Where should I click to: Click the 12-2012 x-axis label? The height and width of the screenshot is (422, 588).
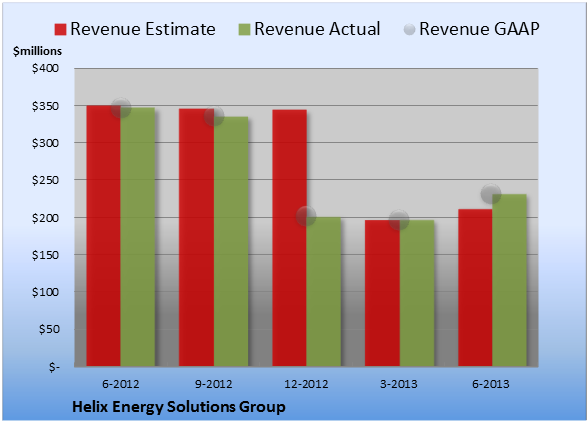click(306, 384)
